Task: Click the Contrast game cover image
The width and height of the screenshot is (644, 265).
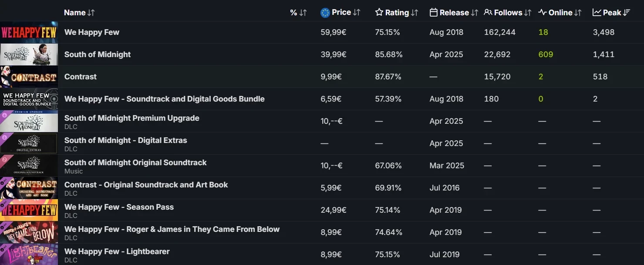Action: pos(29,77)
